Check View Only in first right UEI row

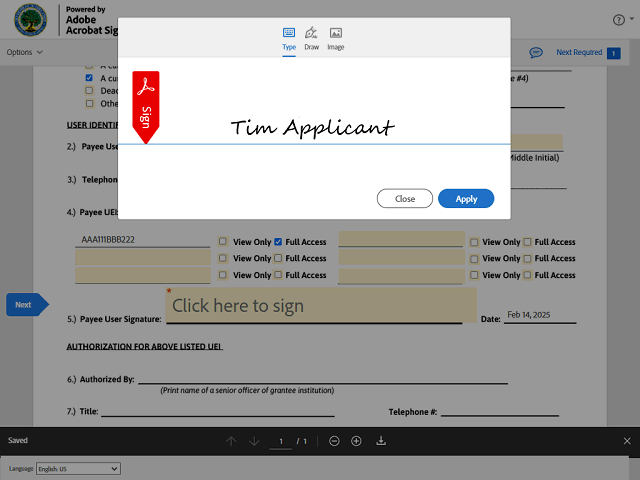[x=474, y=242]
